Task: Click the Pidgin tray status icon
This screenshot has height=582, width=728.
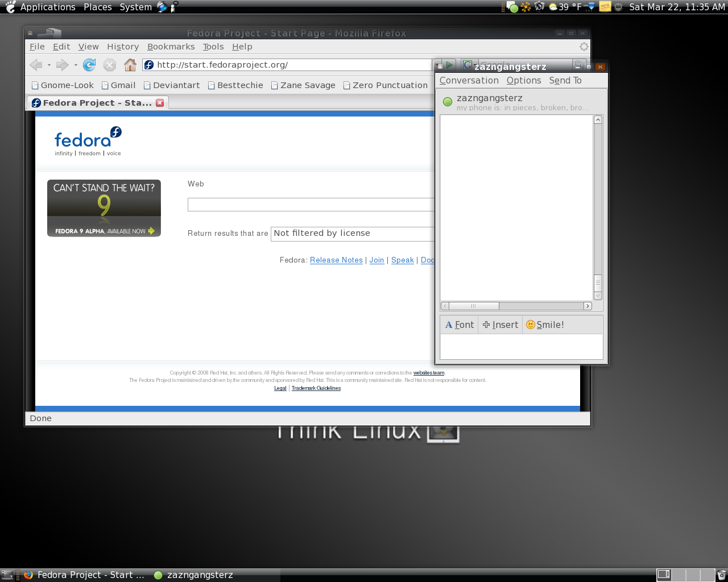Action: (512, 7)
